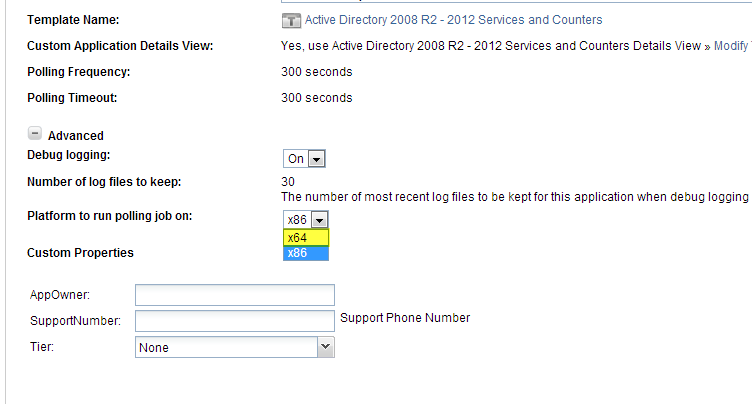Click the Number of log files value 30

[x=288, y=182]
